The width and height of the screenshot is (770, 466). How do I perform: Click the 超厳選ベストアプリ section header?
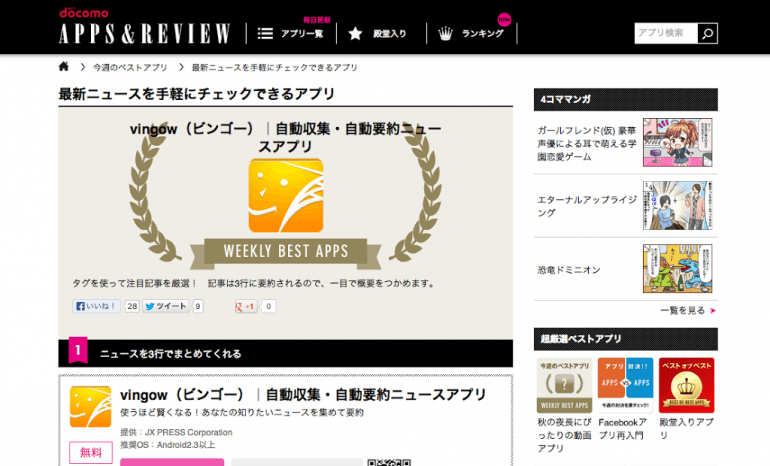coord(626,339)
